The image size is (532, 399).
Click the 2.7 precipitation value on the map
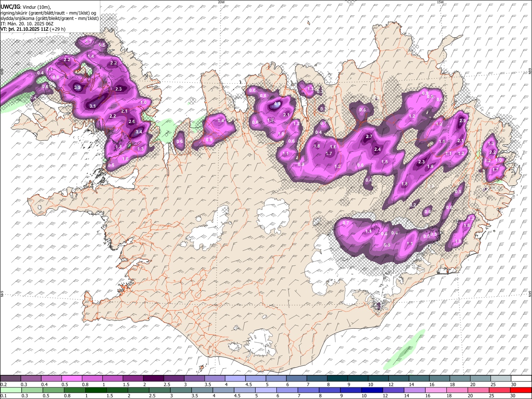tap(369, 137)
